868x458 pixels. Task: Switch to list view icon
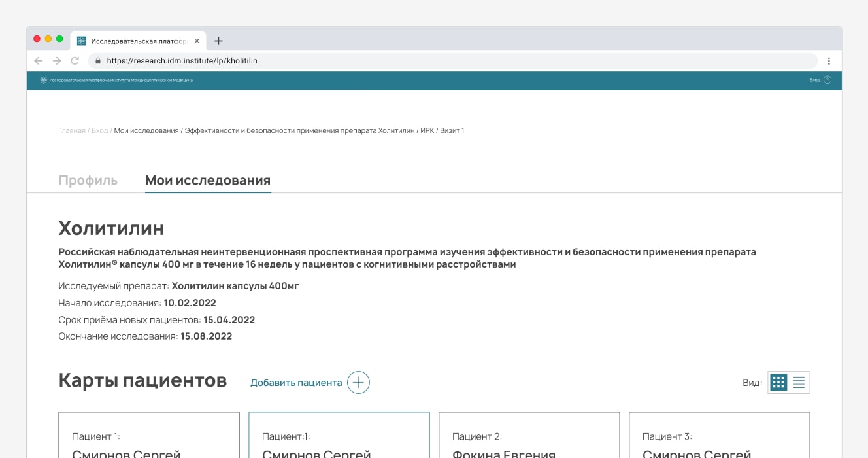(799, 383)
